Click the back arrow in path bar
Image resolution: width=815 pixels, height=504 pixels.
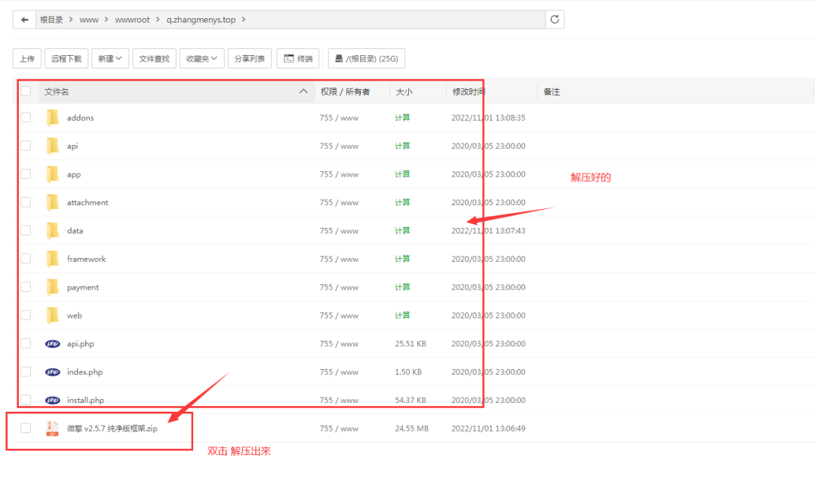25,20
